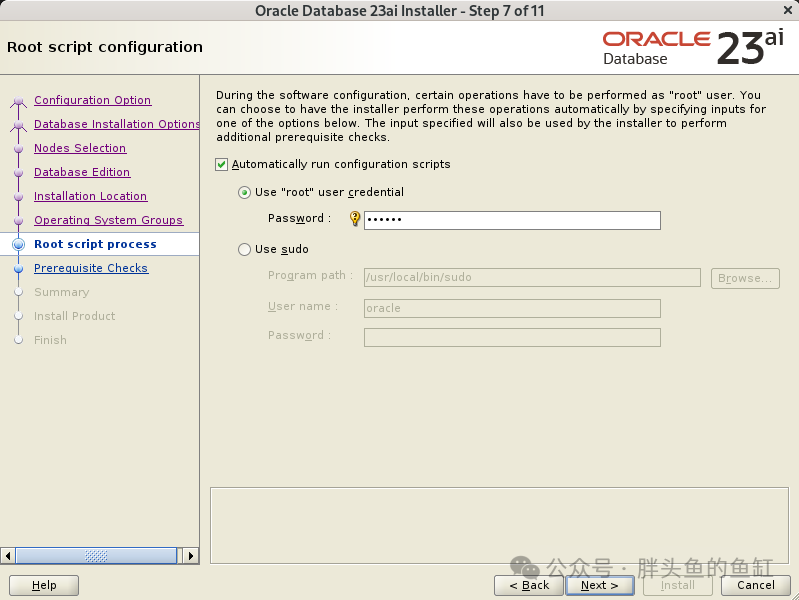
Task: Click the sidebar horizontal scrollbar thumb
Action: click(x=96, y=556)
